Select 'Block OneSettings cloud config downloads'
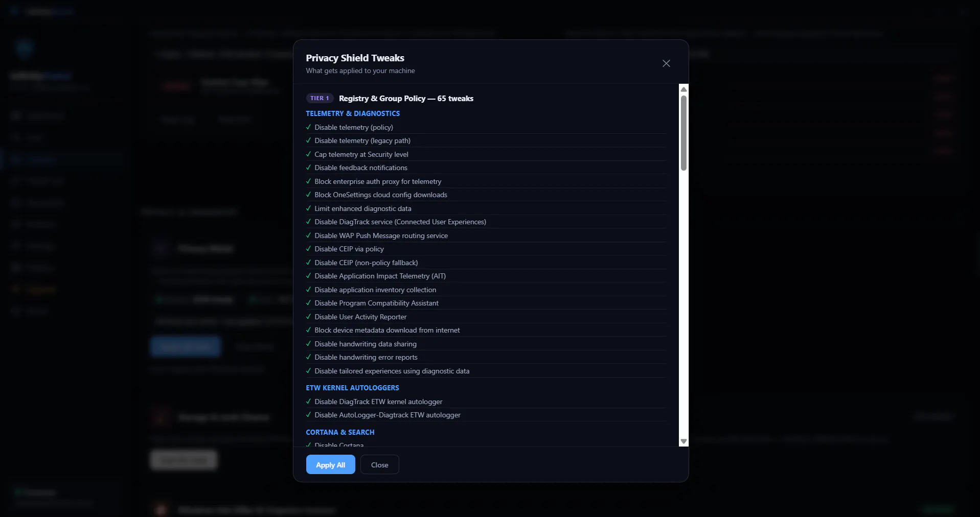The height and width of the screenshot is (517, 980). coord(486,195)
